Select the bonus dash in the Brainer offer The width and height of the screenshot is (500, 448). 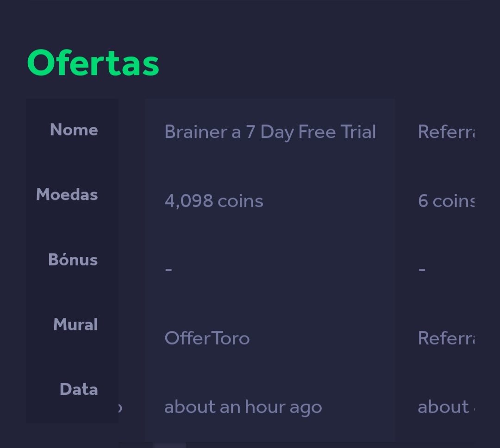[x=169, y=269]
